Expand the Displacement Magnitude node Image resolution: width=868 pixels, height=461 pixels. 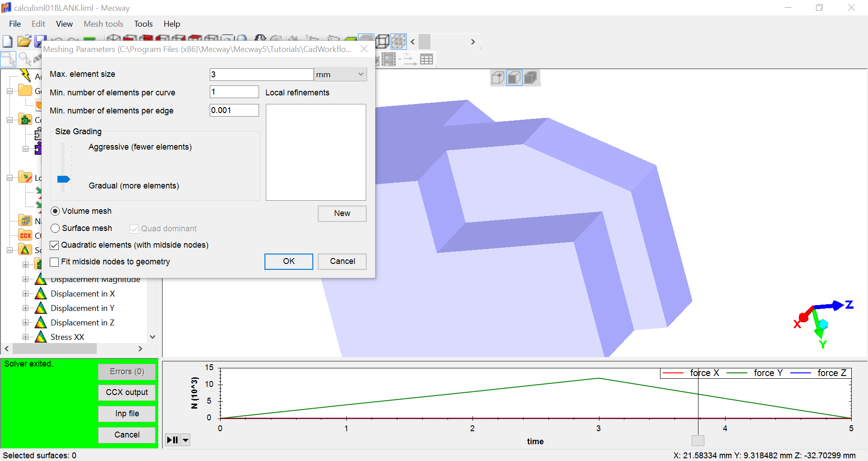26,279
